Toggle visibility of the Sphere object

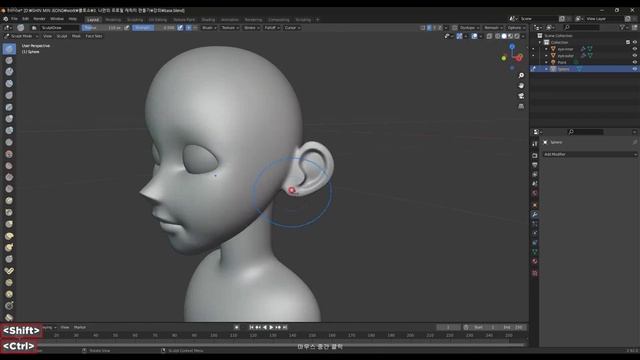(x=635, y=69)
